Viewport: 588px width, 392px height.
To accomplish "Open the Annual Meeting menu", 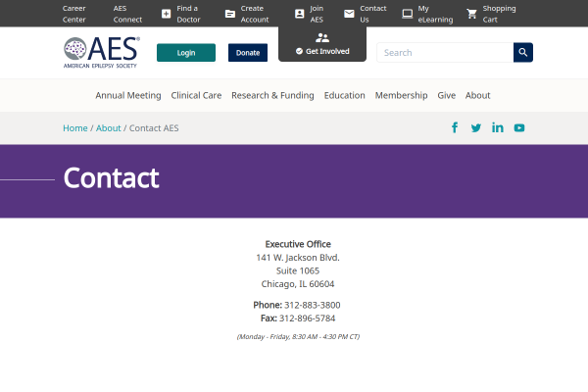I will 128,95.
